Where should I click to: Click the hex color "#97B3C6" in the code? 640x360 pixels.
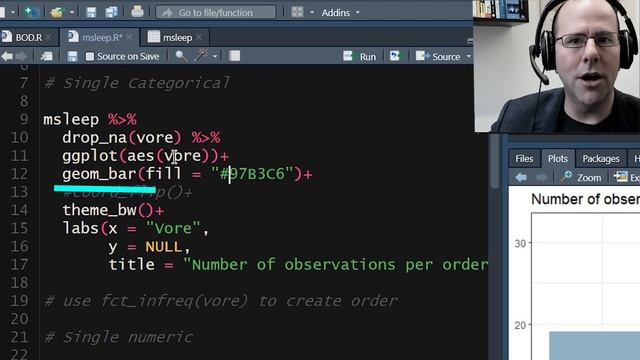[x=252, y=174]
